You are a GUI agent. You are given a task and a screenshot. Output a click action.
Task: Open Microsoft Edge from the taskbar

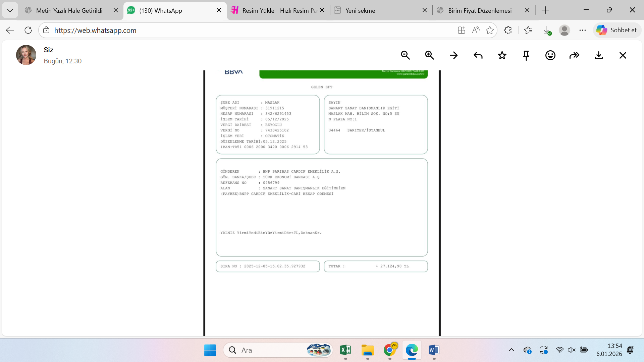[412, 350]
